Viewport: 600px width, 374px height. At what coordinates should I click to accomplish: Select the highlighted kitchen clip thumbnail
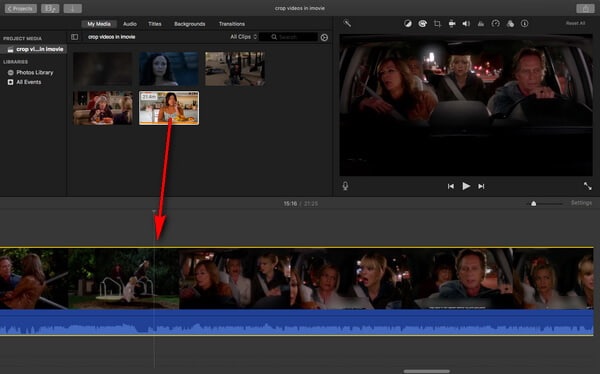[169, 108]
